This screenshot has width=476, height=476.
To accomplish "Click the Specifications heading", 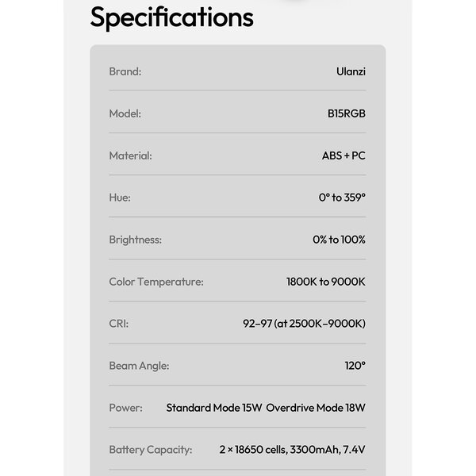I will click(x=171, y=17).
